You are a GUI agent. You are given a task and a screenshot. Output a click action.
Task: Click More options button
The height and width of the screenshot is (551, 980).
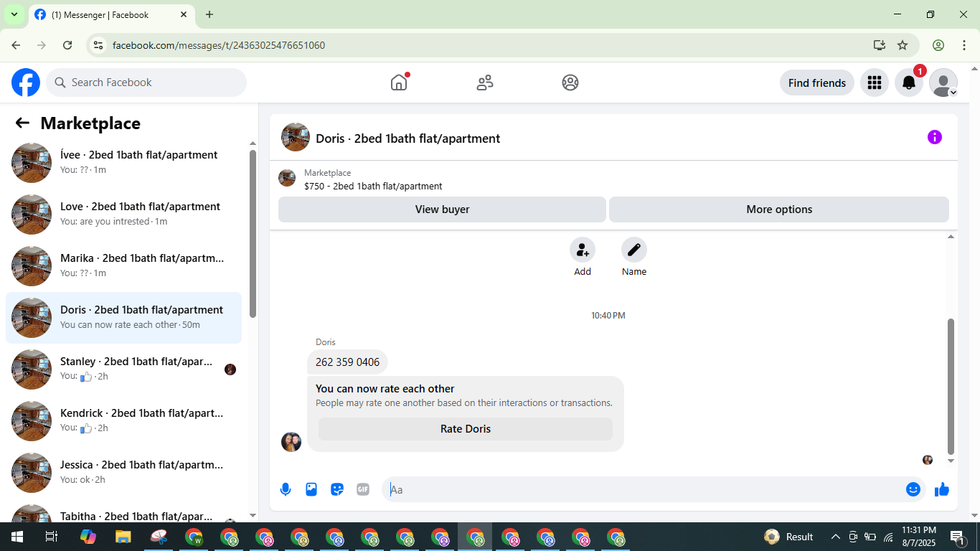tap(779, 209)
